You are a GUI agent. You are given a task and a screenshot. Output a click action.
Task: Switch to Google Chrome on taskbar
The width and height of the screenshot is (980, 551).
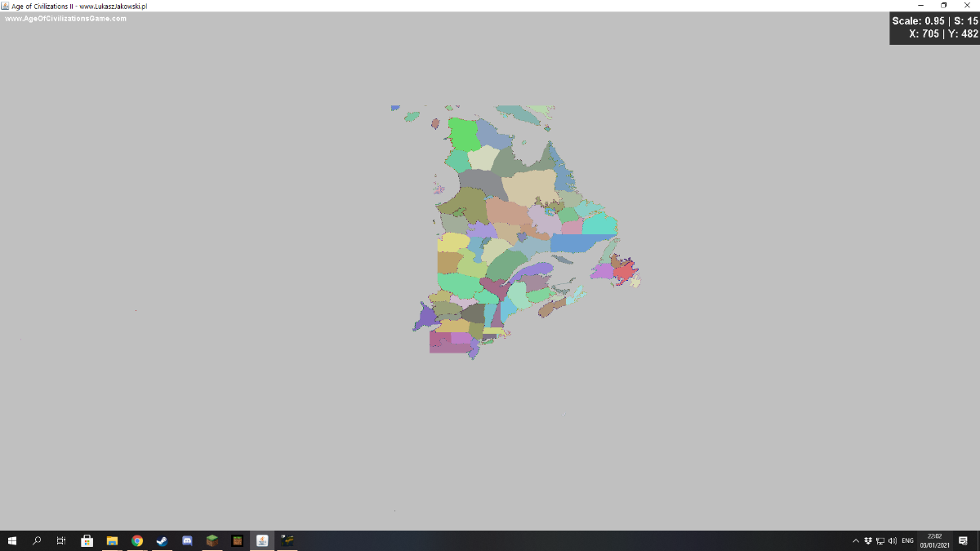pyautogui.click(x=137, y=540)
